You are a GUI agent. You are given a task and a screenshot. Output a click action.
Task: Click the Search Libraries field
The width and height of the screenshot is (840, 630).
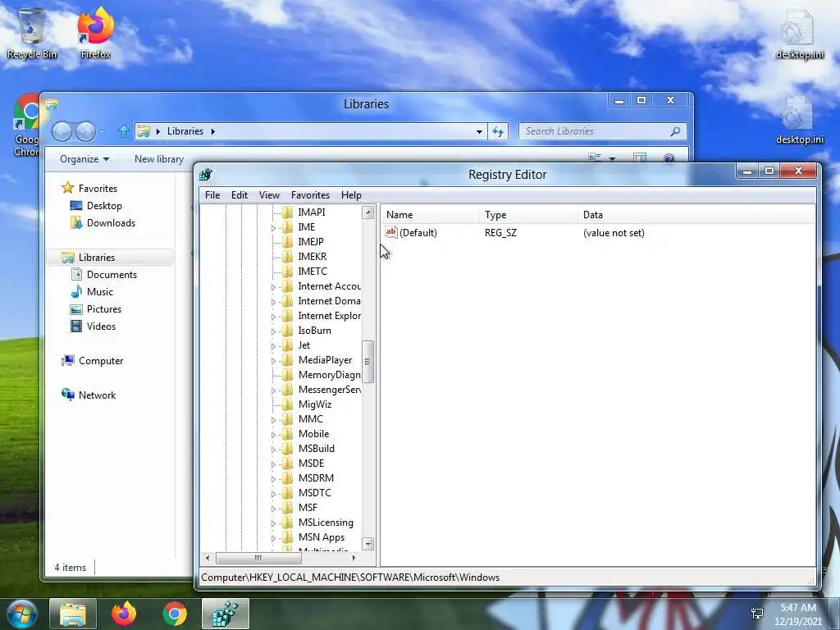pyautogui.click(x=595, y=131)
